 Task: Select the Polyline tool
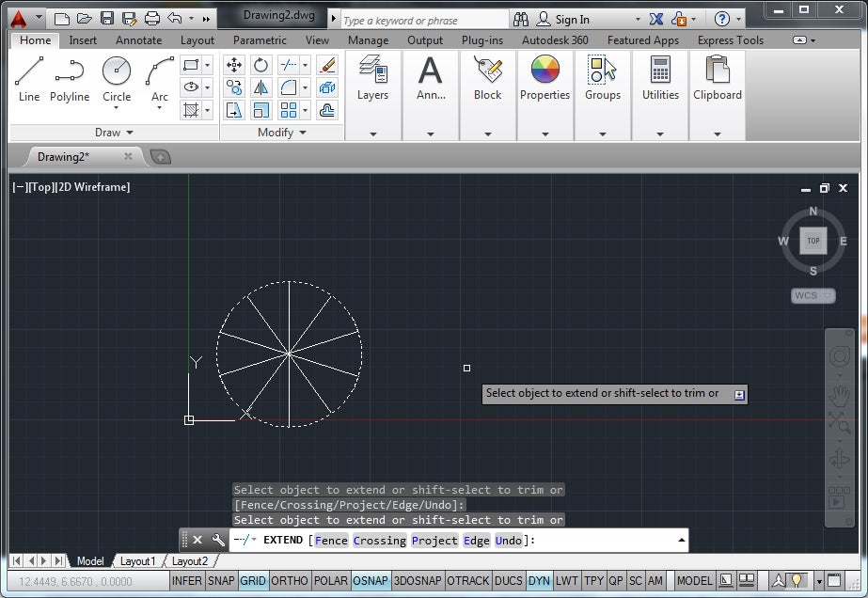pyautogui.click(x=70, y=79)
